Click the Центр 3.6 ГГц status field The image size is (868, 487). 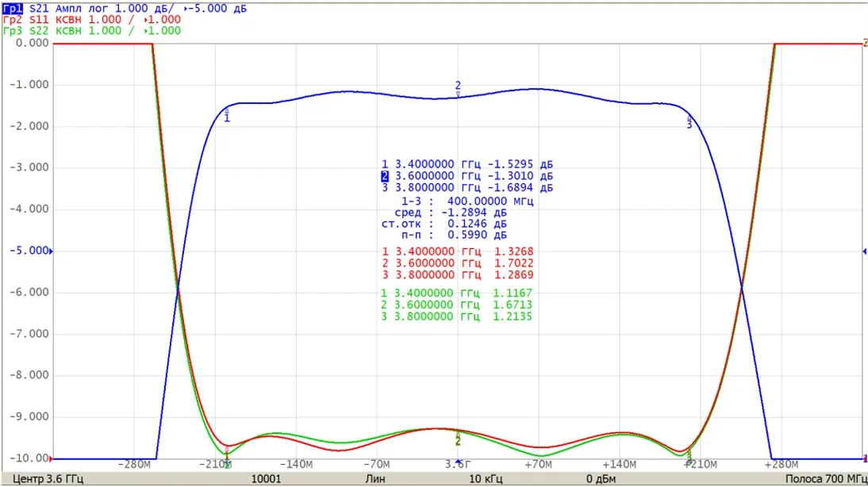[48, 479]
